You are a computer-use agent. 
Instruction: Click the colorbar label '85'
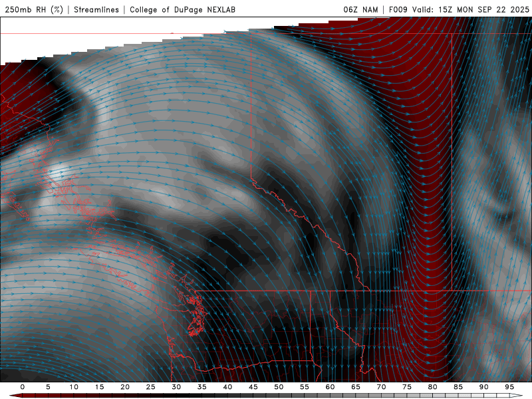(458, 387)
